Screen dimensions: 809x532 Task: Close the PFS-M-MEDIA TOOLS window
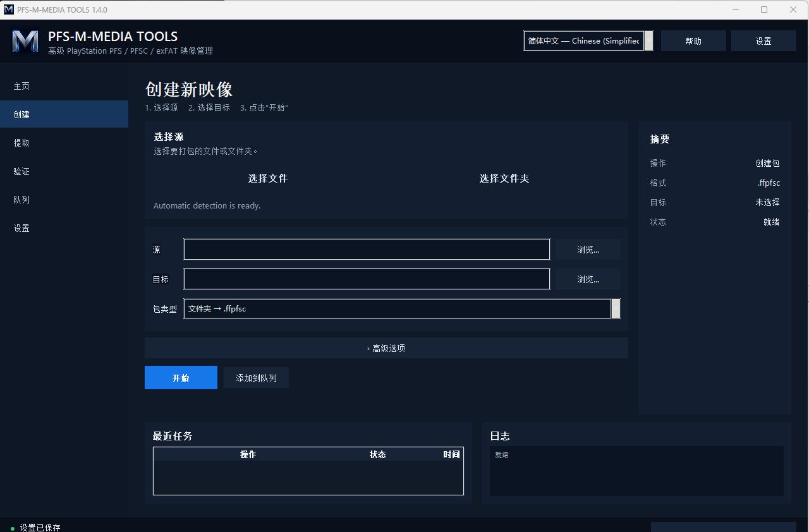click(x=793, y=9)
